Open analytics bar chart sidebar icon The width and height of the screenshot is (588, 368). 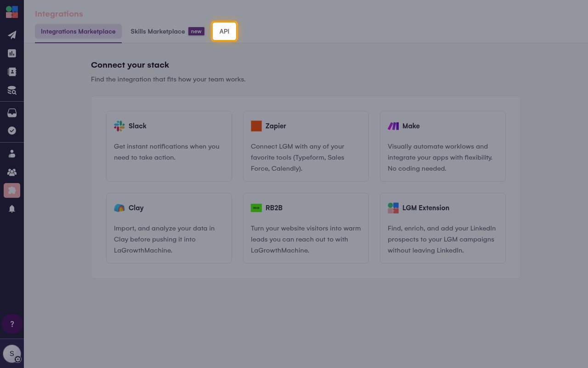[x=12, y=53]
